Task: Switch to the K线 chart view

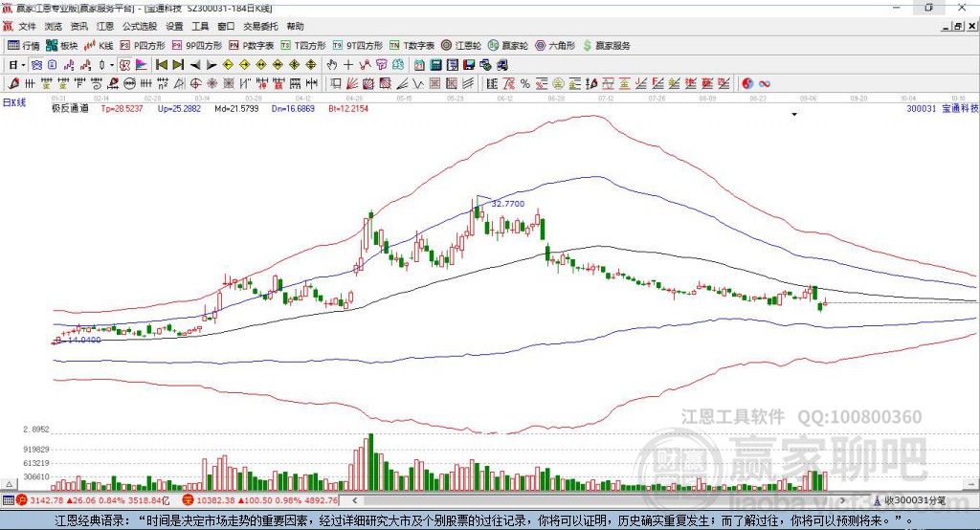Action: coord(99,46)
